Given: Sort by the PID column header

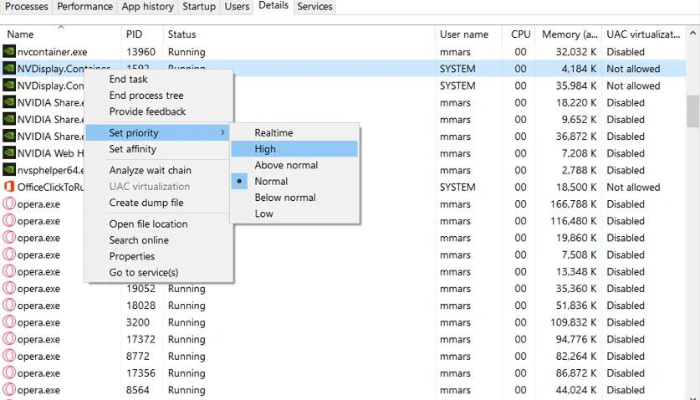Looking at the screenshot, I should tap(142, 34).
